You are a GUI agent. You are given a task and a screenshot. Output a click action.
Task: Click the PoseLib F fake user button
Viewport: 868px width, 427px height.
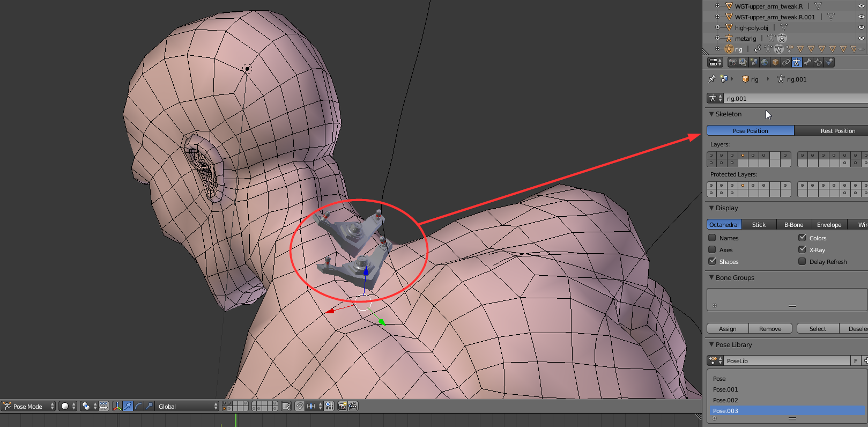pyautogui.click(x=856, y=361)
